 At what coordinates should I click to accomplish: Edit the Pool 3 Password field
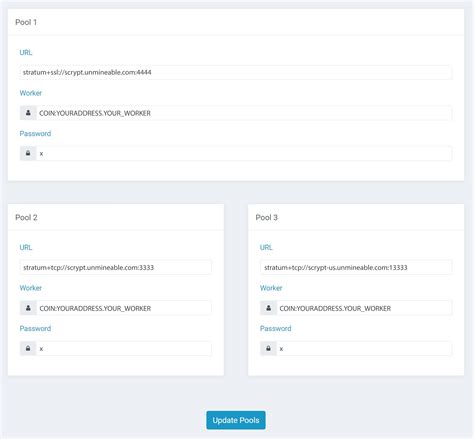364,348
